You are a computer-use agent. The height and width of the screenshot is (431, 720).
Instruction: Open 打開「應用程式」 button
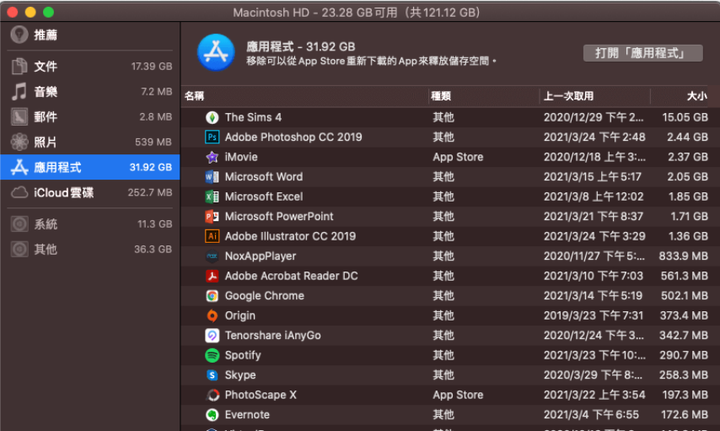pyautogui.click(x=642, y=53)
